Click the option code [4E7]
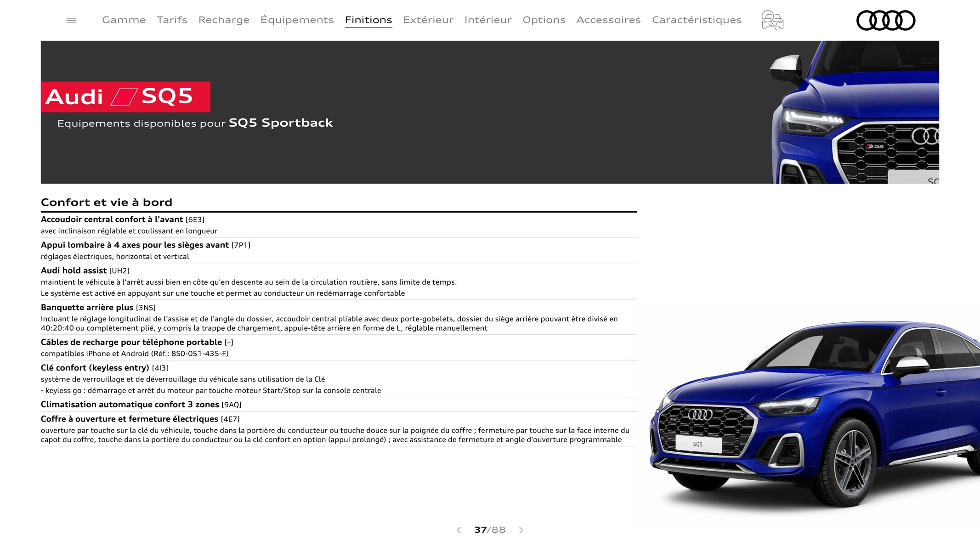The height and width of the screenshot is (551, 980). [x=230, y=419]
